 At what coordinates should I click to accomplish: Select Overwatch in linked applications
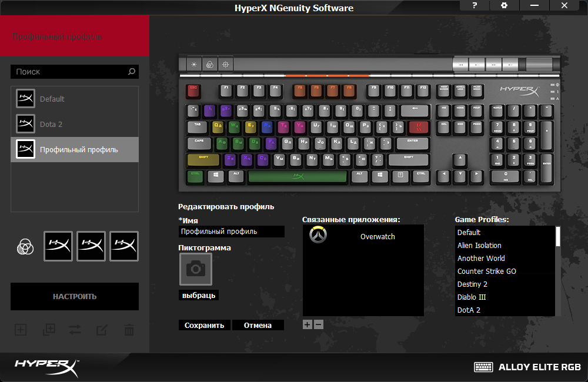pyautogui.click(x=363, y=236)
